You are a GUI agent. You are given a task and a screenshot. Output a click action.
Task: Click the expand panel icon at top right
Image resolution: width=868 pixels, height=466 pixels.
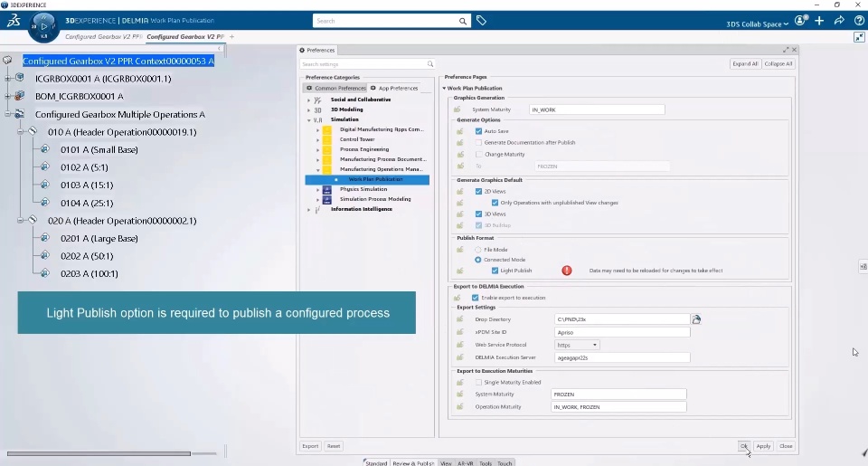click(859, 37)
